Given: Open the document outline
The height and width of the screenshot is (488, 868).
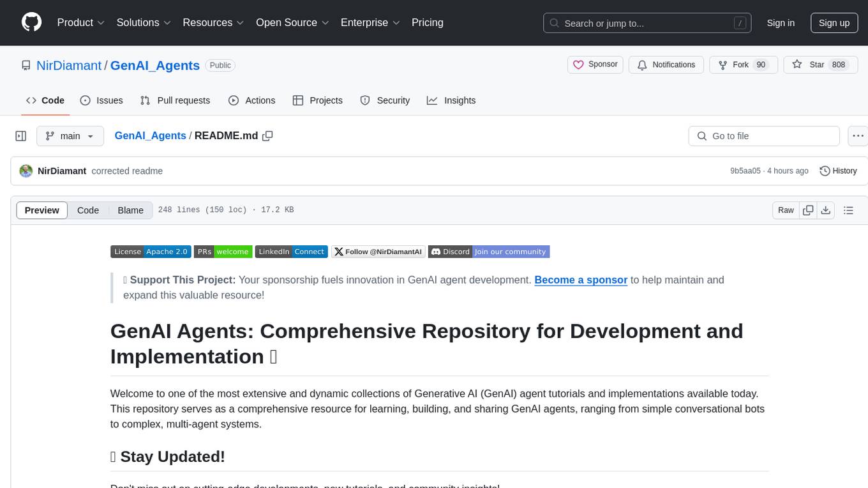Looking at the screenshot, I should [x=848, y=210].
